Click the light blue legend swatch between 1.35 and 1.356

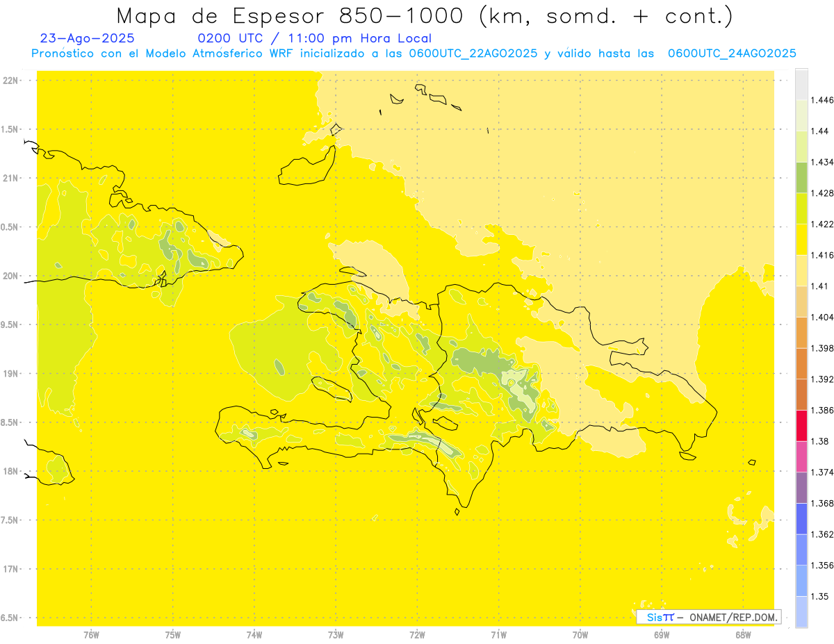point(801,581)
